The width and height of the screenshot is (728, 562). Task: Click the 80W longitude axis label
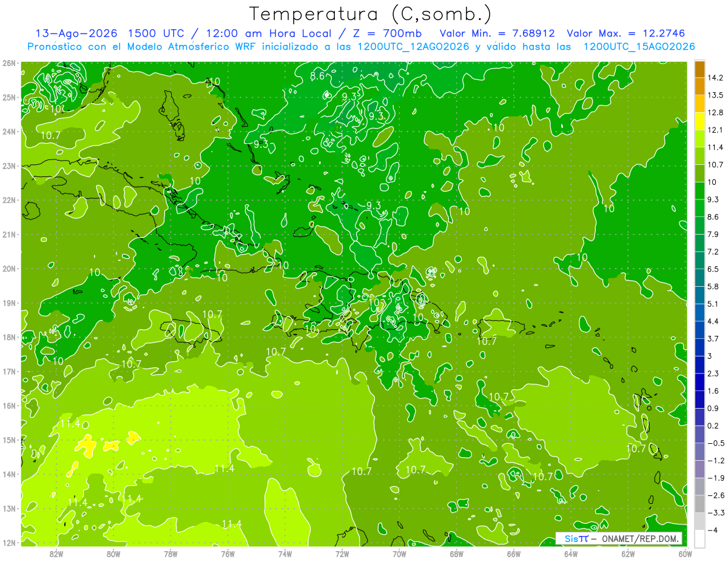click(113, 554)
